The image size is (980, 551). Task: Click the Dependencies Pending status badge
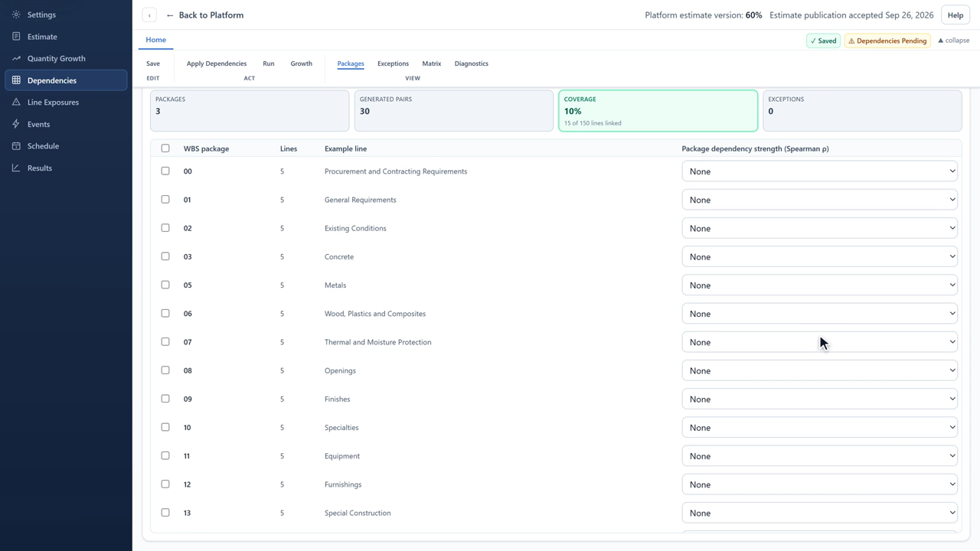click(887, 41)
